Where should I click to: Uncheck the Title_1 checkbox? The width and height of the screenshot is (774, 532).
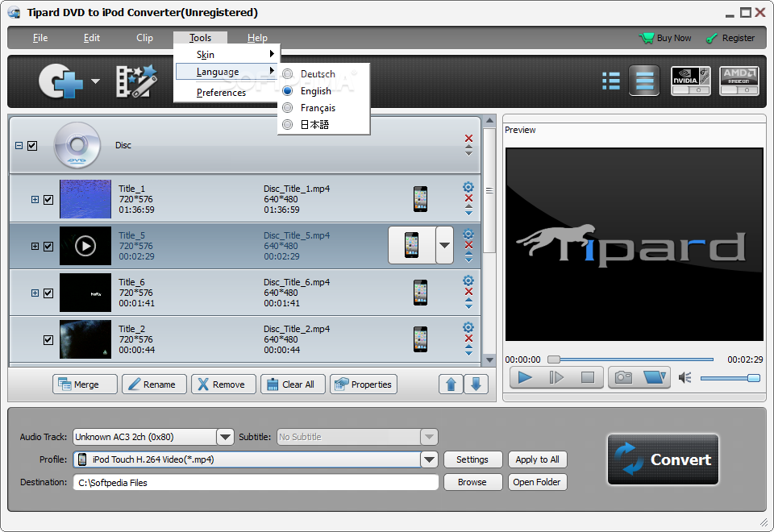pyautogui.click(x=48, y=199)
